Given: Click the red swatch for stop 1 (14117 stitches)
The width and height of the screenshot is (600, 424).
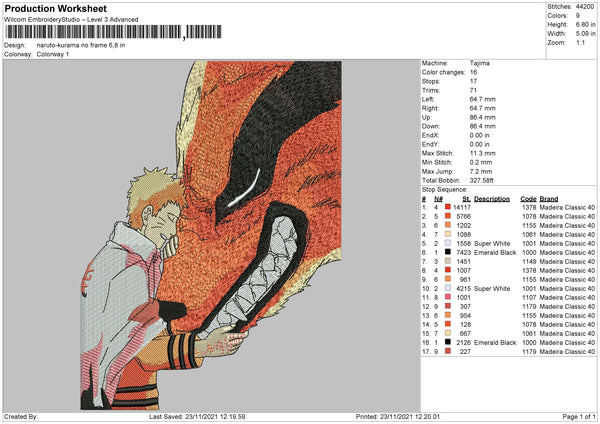Looking at the screenshot, I should [x=447, y=207].
